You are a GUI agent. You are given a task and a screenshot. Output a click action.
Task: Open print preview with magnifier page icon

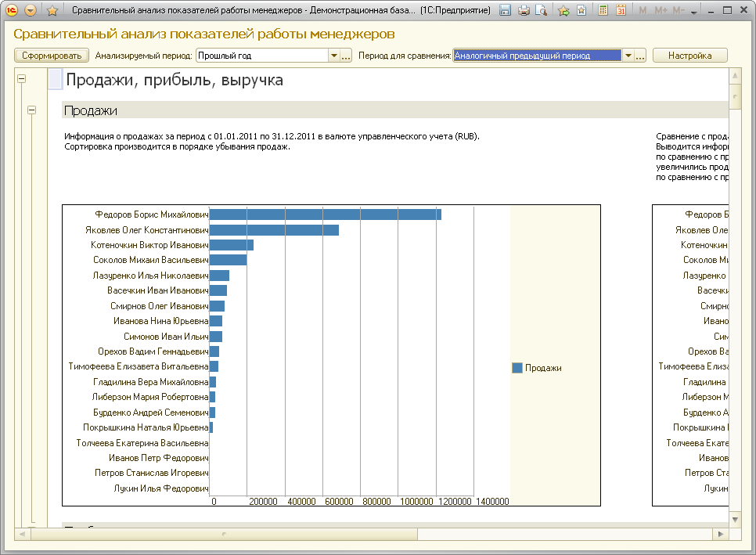(x=541, y=11)
